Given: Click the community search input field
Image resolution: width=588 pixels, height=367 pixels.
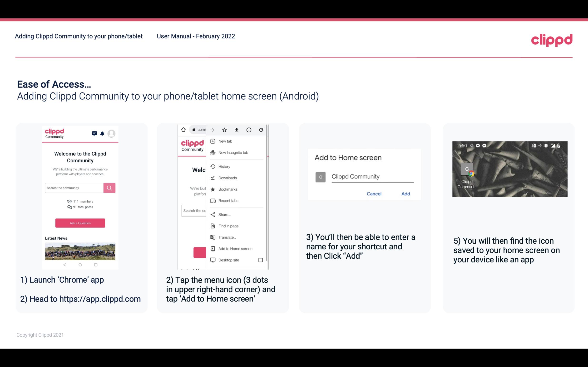Looking at the screenshot, I should click(x=74, y=187).
